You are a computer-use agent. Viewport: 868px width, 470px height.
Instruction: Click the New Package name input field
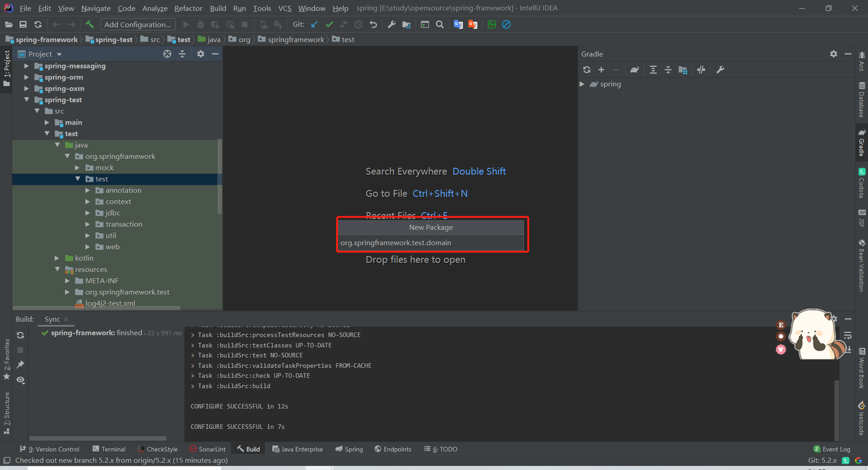pos(431,243)
